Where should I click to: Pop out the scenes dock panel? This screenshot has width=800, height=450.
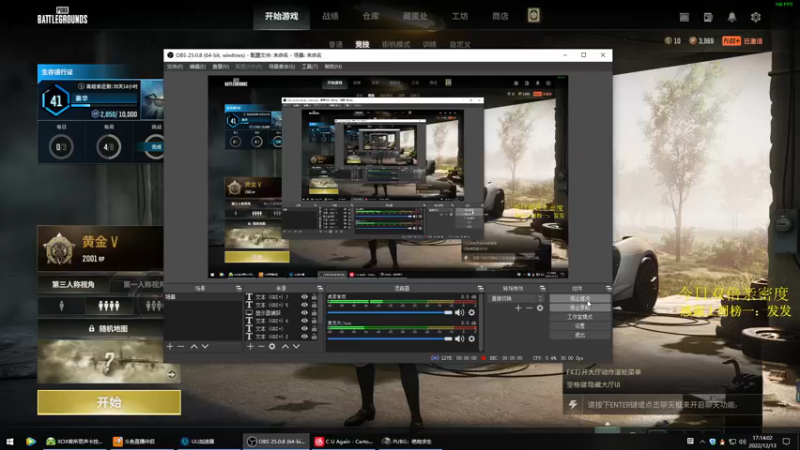click(238, 288)
